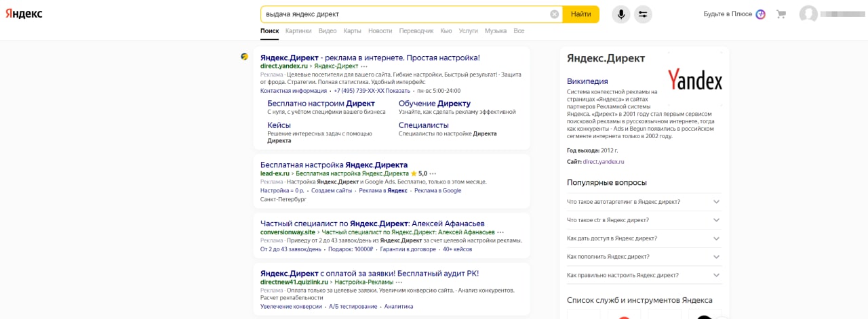
Task: Open the three-dot menu for direct.yandex.ru result
Action: click(x=364, y=66)
